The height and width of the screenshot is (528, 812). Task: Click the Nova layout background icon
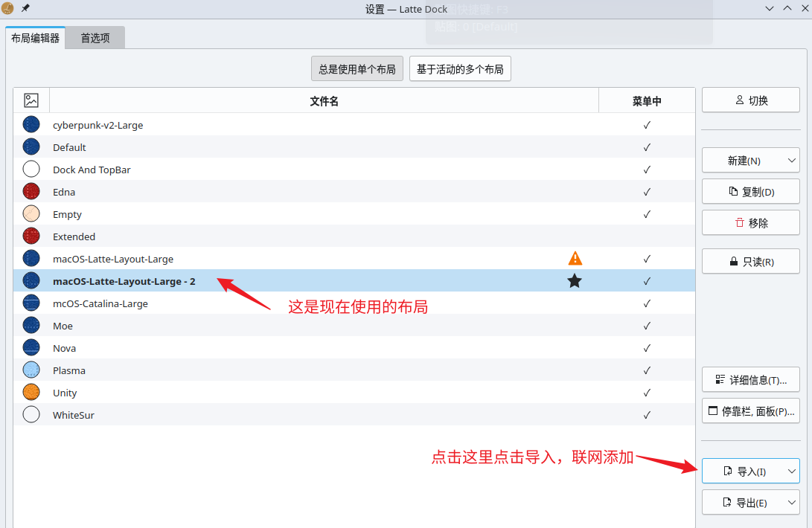(31, 347)
